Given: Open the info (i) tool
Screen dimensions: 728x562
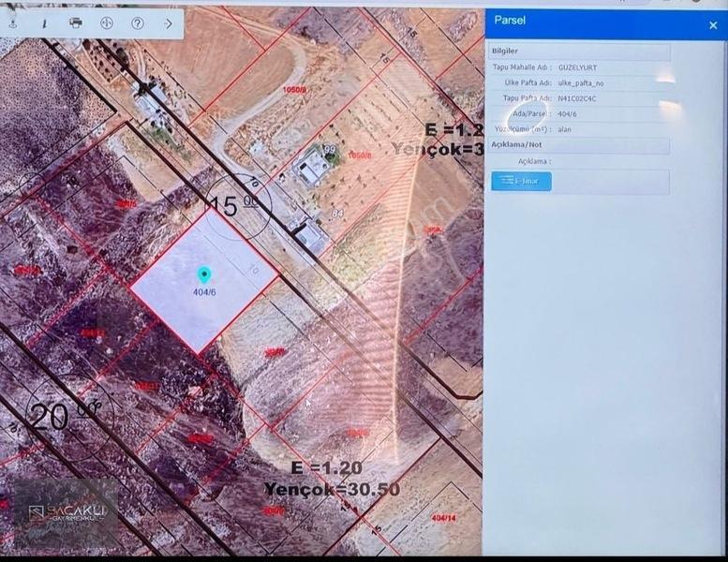Looking at the screenshot, I should (x=45, y=23).
